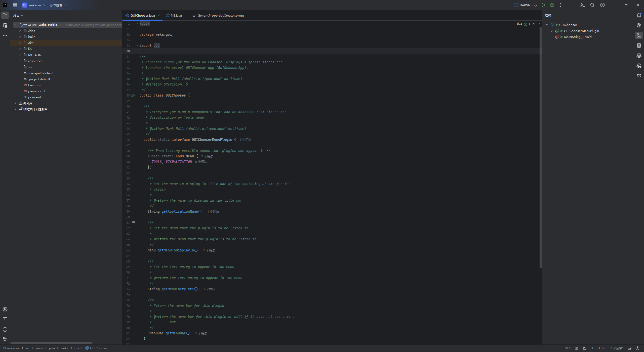This screenshot has width=644, height=352.
Task: Select main(String[]): void in Structure
Action: 577,37
